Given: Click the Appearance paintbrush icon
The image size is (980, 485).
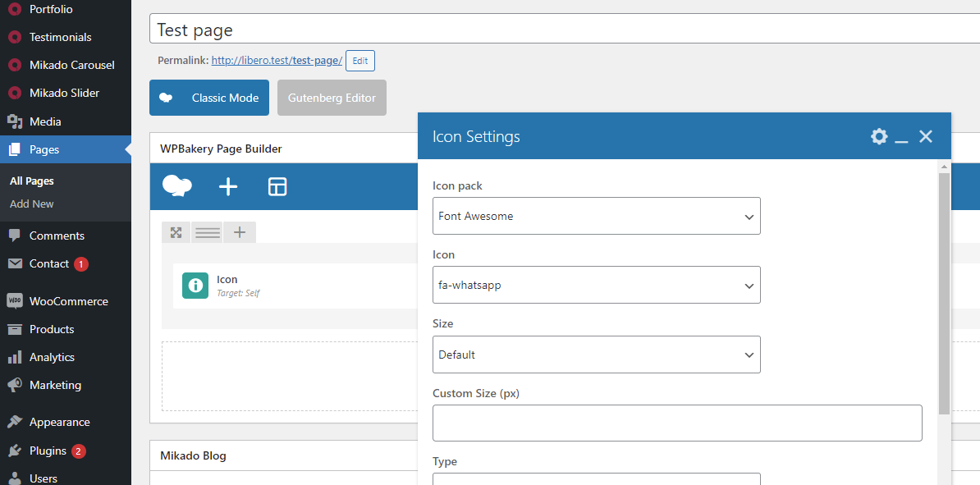Looking at the screenshot, I should [x=15, y=423].
